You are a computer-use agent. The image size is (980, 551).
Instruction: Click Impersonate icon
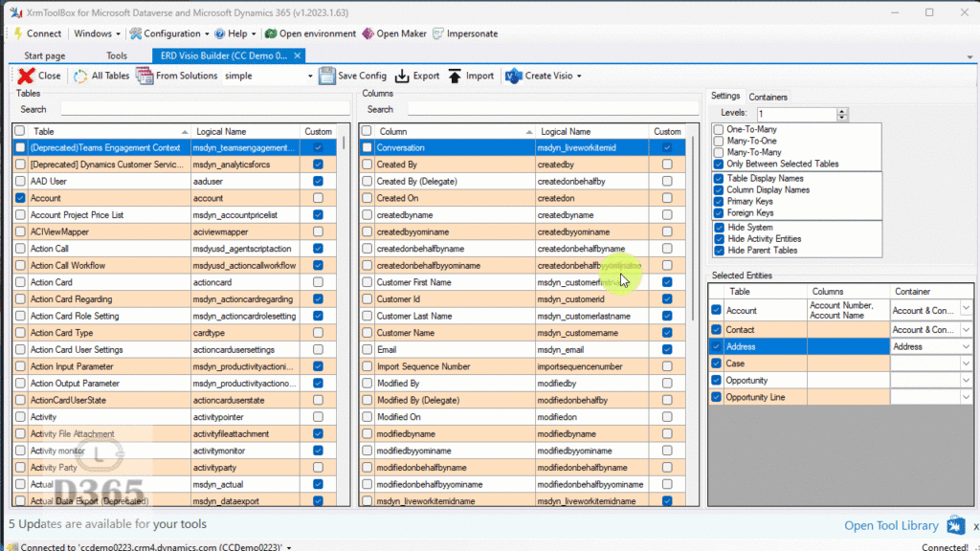tap(438, 33)
